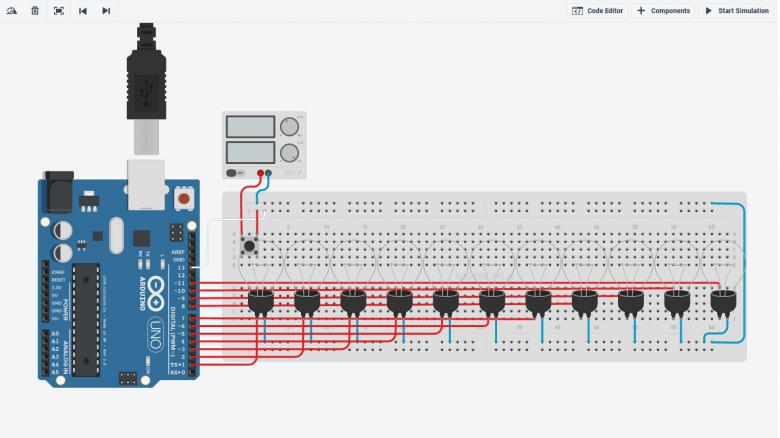
Task: Open the Code Editor
Action: click(x=597, y=10)
